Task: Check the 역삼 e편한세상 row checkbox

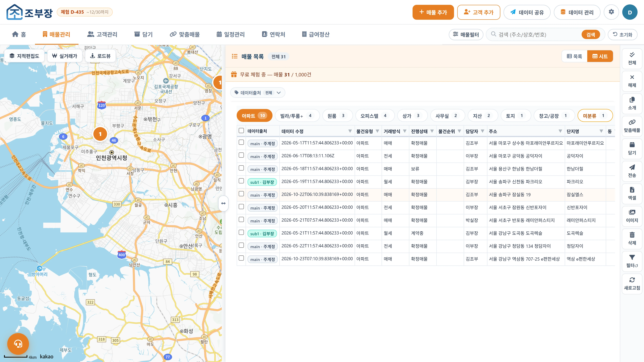Action: [x=241, y=258]
